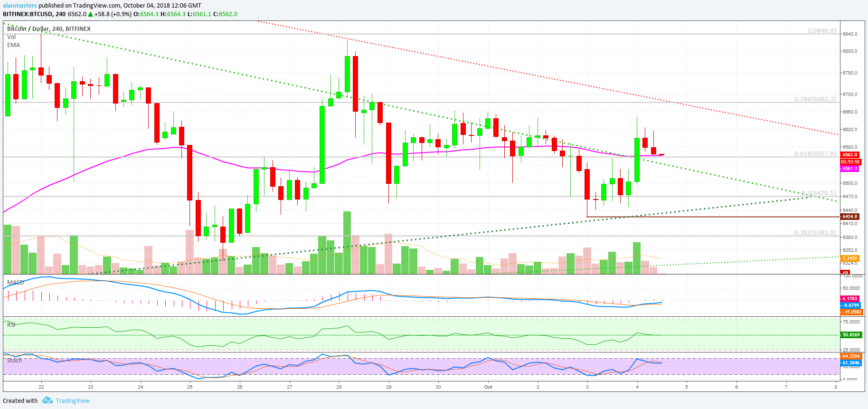The height and width of the screenshot is (409, 868).
Task: Click the magenta 6561.3 EMA value tag
Action: pyautogui.click(x=850, y=168)
